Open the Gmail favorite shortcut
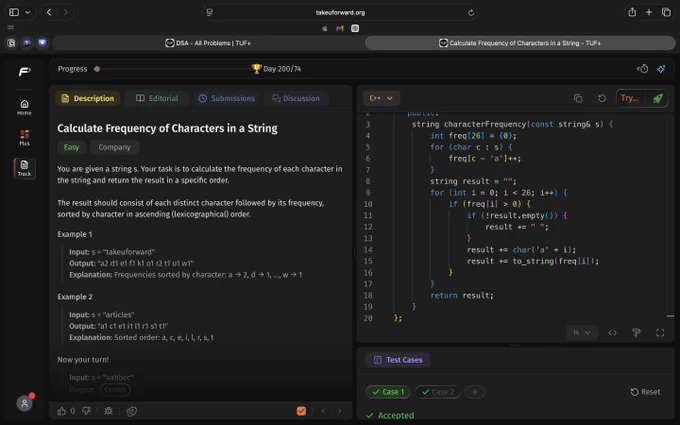This screenshot has height=425, width=680. point(340,28)
